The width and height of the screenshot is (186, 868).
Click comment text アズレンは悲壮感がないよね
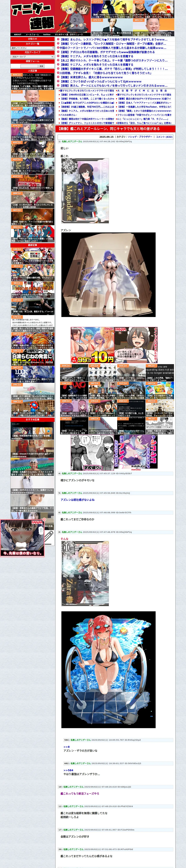tap(77, 500)
